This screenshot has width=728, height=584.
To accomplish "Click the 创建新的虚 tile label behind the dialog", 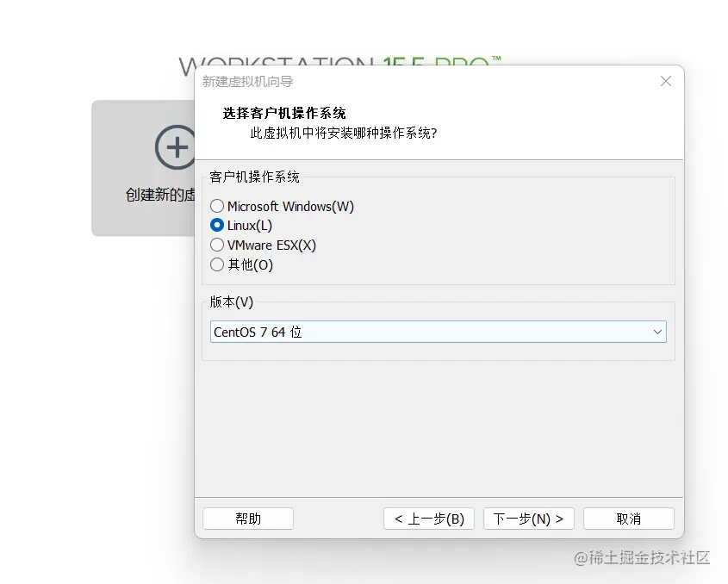I will [x=160, y=195].
